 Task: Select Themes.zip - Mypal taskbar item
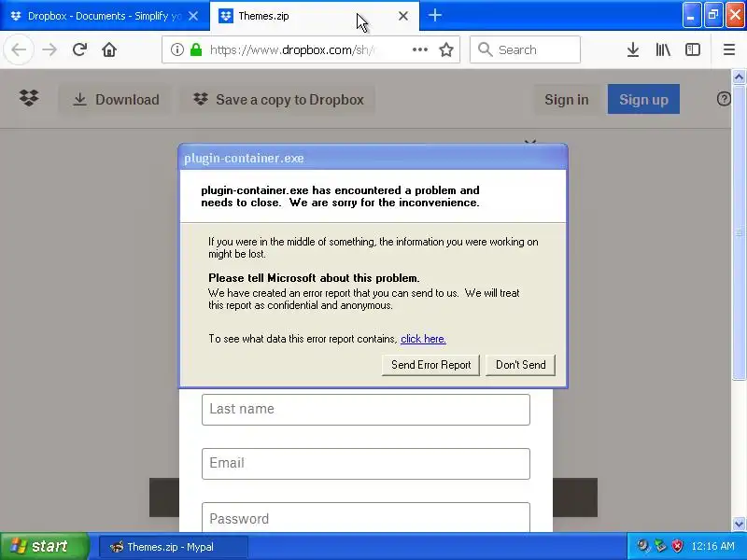click(x=173, y=547)
